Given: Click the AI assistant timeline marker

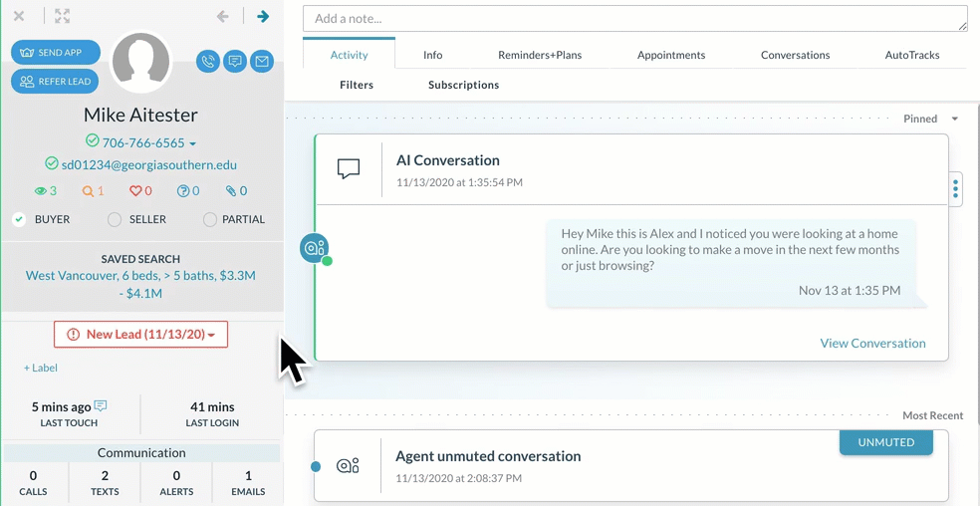Looking at the screenshot, I should tap(315, 248).
